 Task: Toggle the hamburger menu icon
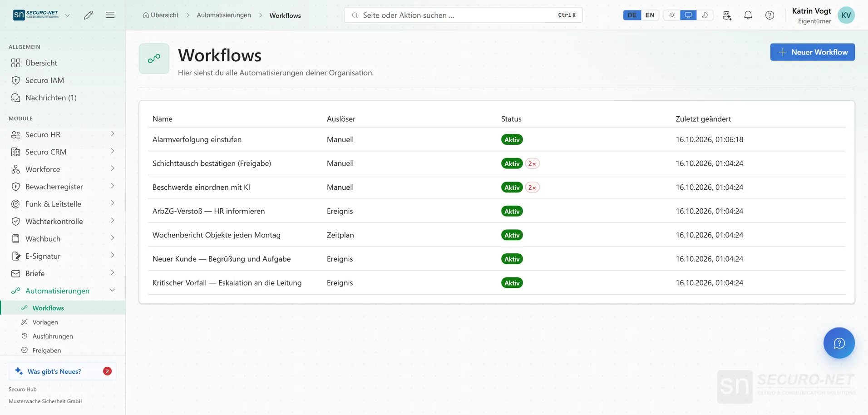[x=110, y=15]
